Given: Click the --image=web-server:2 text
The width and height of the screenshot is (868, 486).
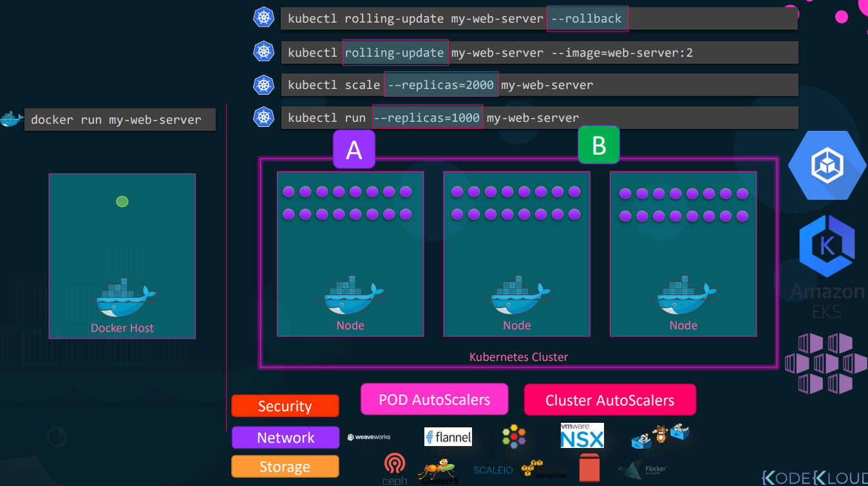Looking at the screenshot, I should click(x=622, y=53).
